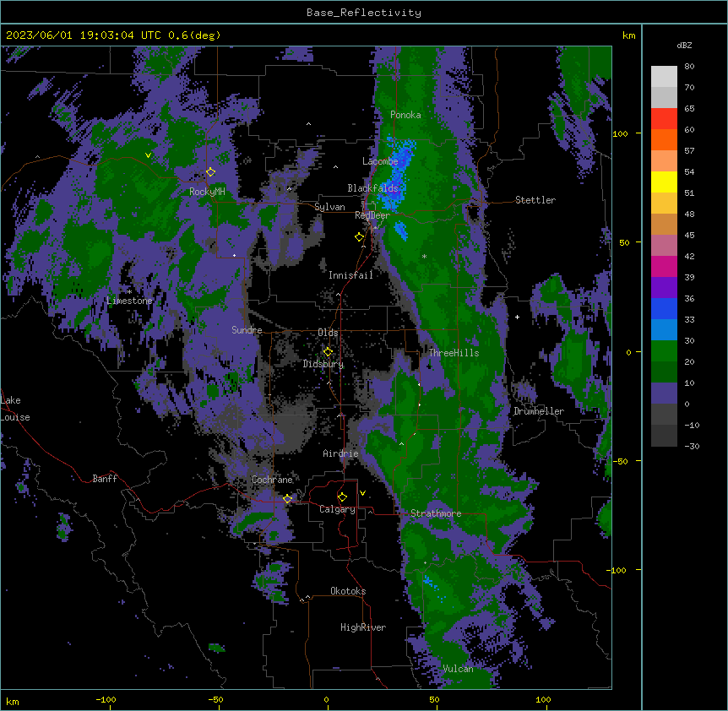Click the Limestone label
728x711 pixels.
coord(129,301)
